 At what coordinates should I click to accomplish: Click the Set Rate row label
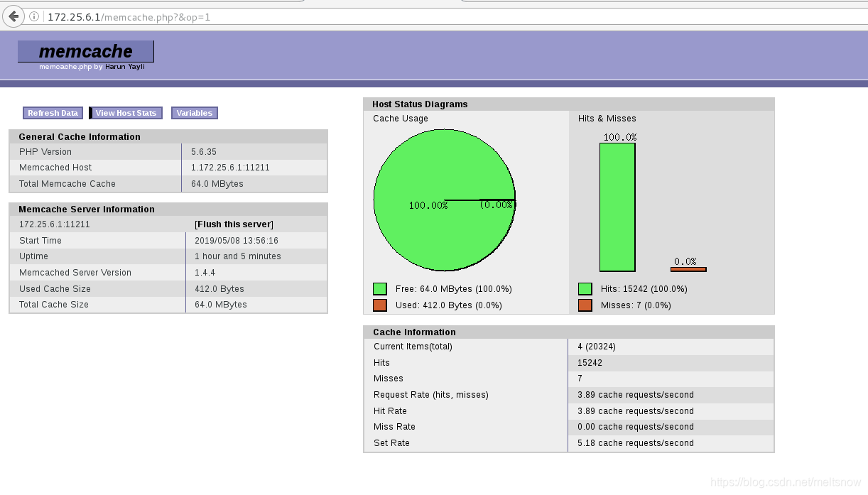[x=391, y=443]
